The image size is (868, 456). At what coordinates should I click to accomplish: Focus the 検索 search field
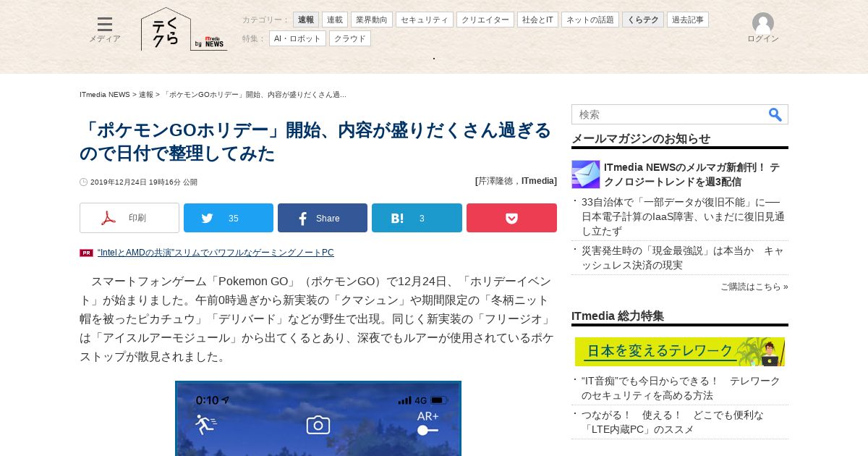(x=669, y=114)
